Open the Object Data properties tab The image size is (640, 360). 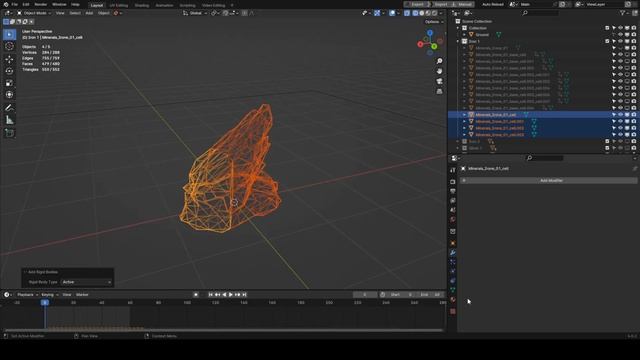(x=453, y=290)
